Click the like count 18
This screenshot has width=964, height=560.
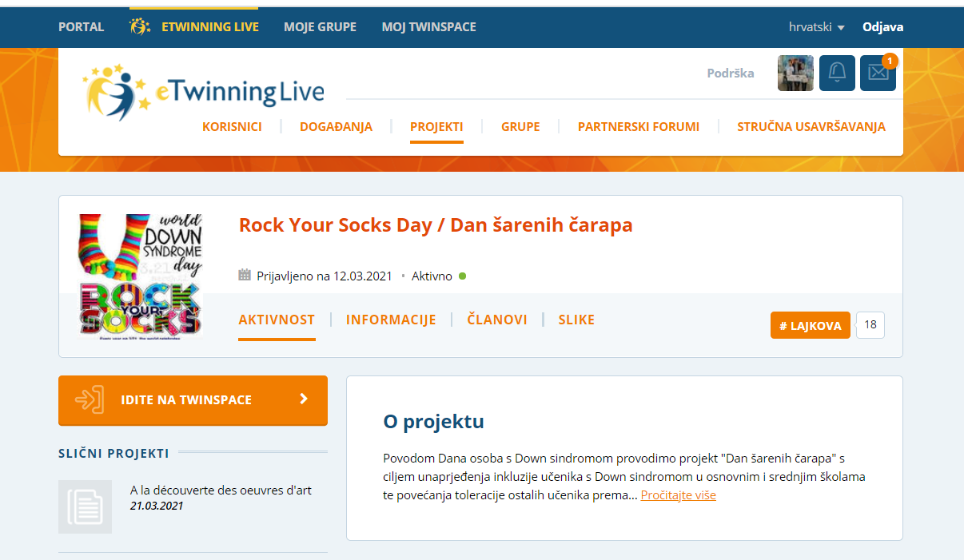tap(870, 325)
